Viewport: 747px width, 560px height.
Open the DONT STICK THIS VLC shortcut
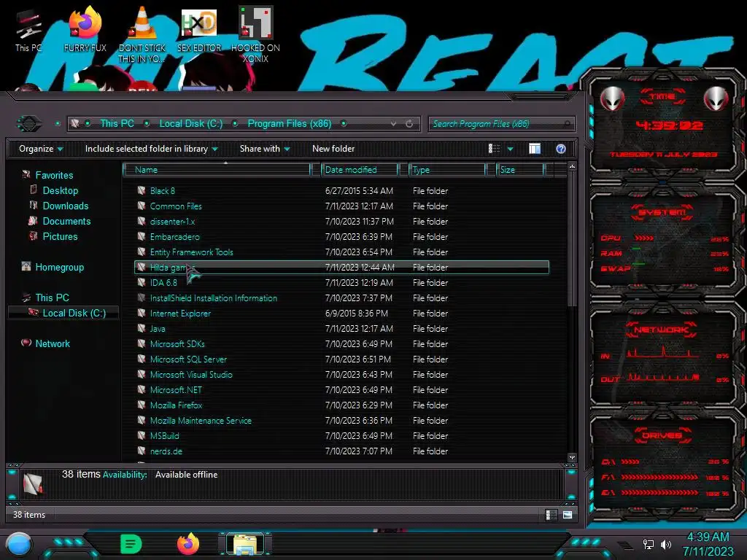point(142,34)
